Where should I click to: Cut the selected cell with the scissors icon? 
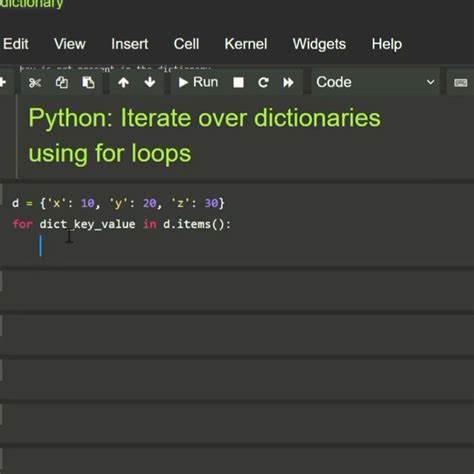pos(35,82)
